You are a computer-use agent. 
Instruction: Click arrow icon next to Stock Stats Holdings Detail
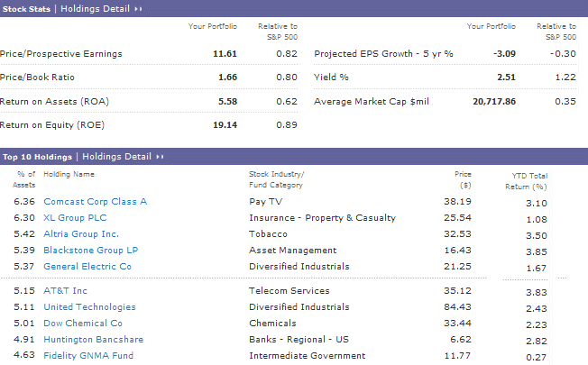point(138,9)
